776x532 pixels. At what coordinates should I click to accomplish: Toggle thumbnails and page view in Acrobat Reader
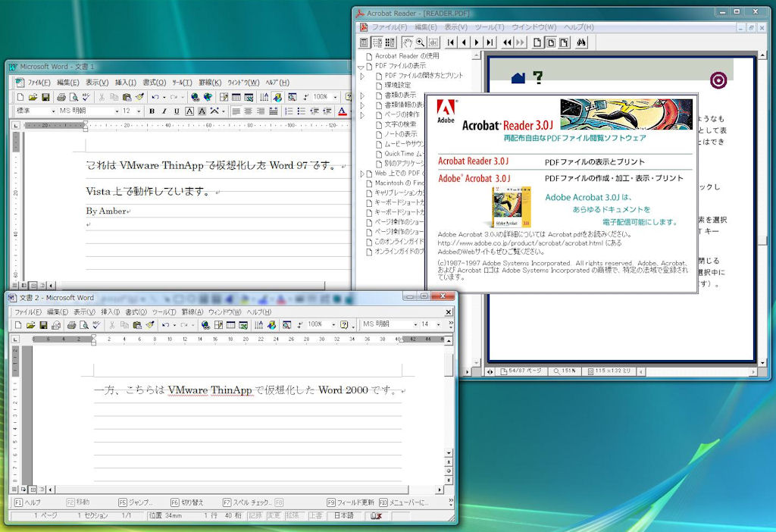tap(390, 42)
